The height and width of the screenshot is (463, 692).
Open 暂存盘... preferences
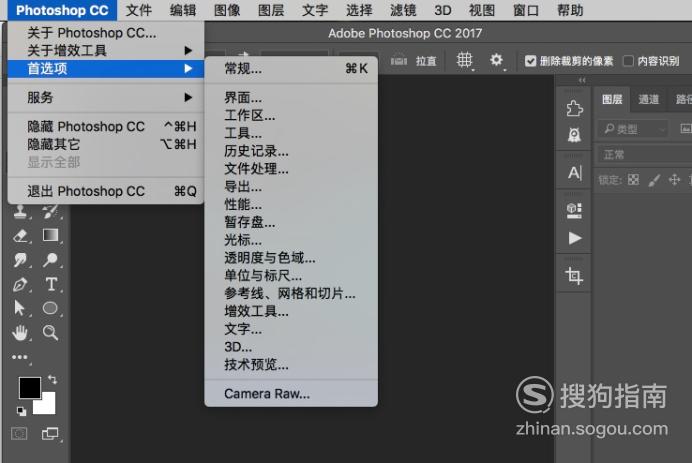tap(291, 222)
